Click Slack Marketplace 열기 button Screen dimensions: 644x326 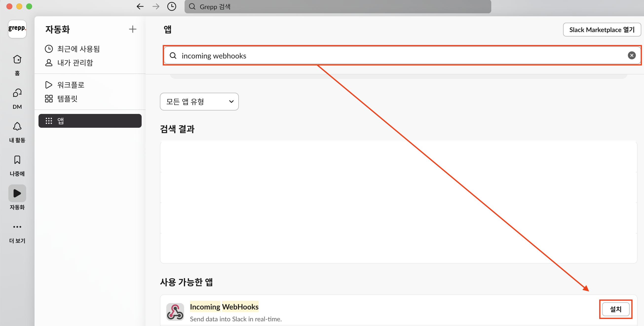pyautogui.click(x=602, y=30)
